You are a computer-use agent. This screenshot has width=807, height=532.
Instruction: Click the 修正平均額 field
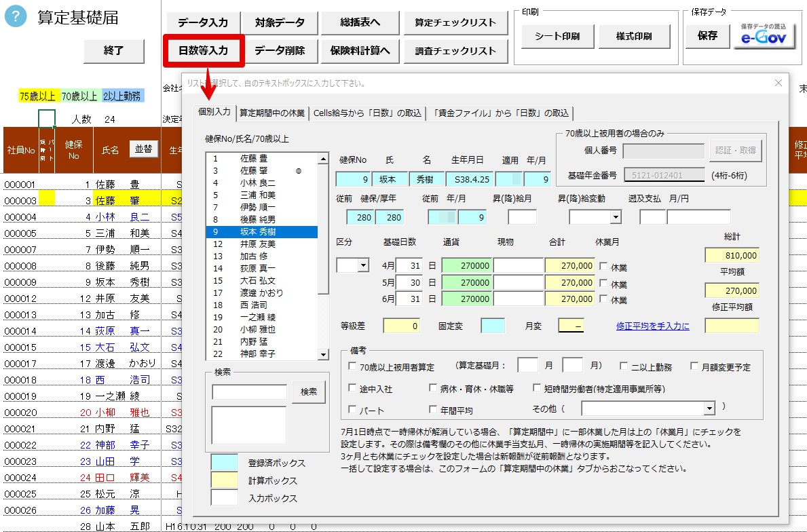pyautogui.click(x=732, y=326)
